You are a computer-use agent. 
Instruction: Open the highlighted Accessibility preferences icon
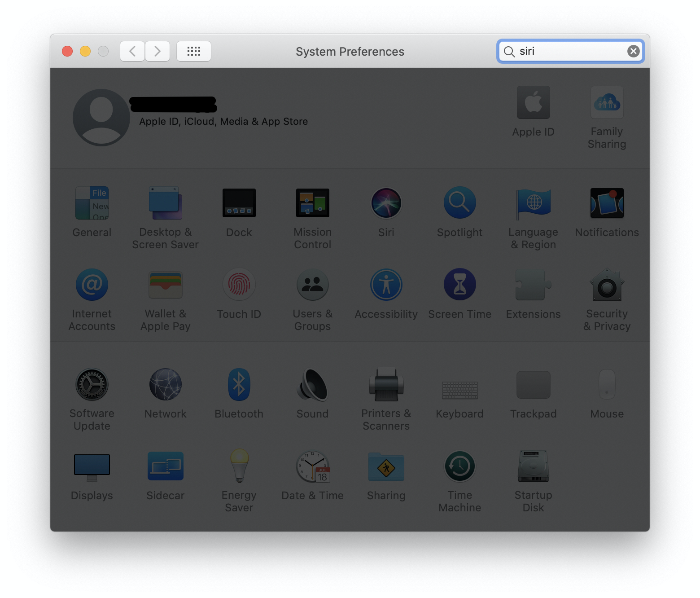pos(386,285)
